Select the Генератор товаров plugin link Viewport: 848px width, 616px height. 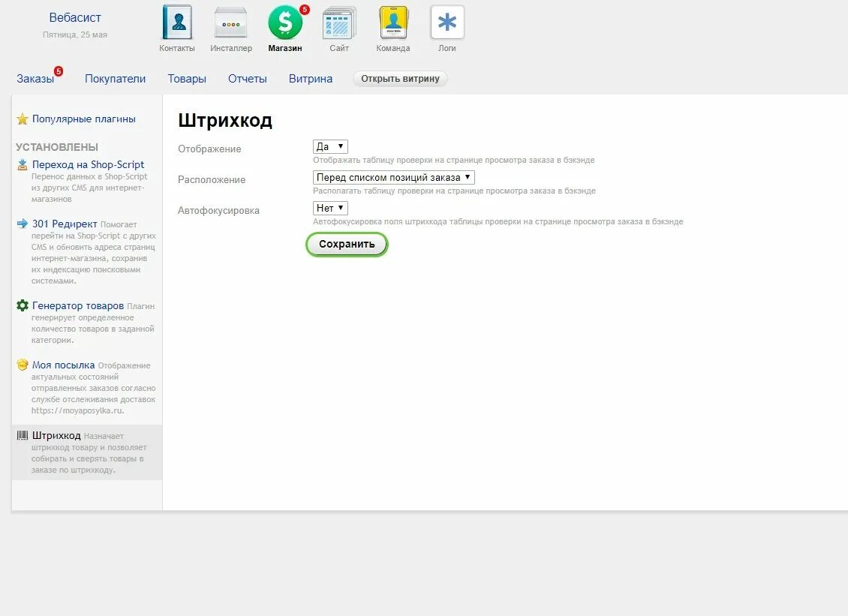78,305
